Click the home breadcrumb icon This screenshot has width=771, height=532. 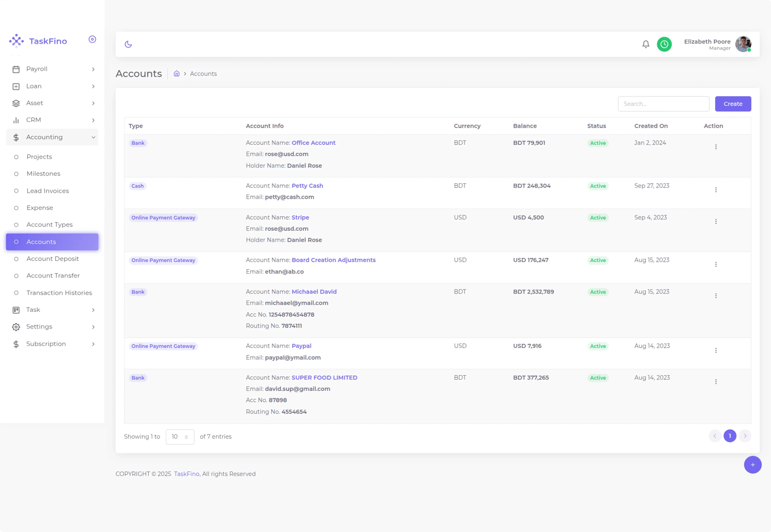point(177,74)
